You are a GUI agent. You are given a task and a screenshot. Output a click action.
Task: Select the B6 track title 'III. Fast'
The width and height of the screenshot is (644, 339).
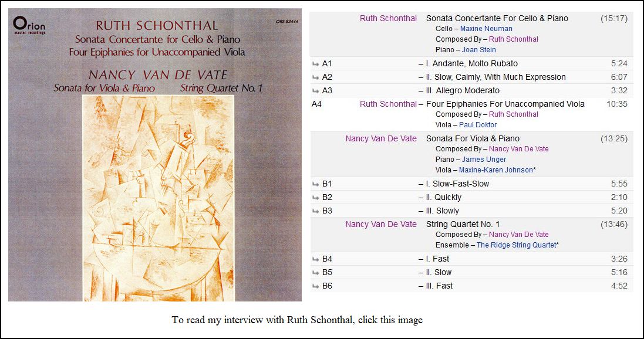click(x=439, y=286)
